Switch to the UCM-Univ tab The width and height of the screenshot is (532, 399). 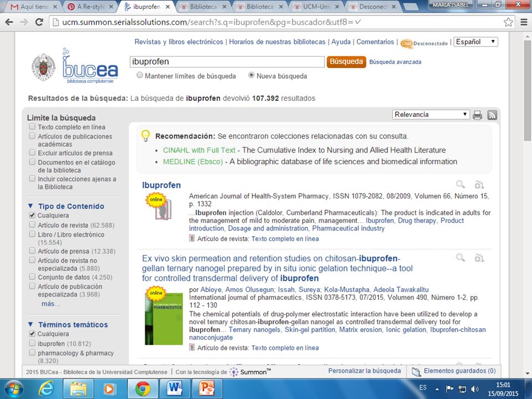tap(316, 7)
